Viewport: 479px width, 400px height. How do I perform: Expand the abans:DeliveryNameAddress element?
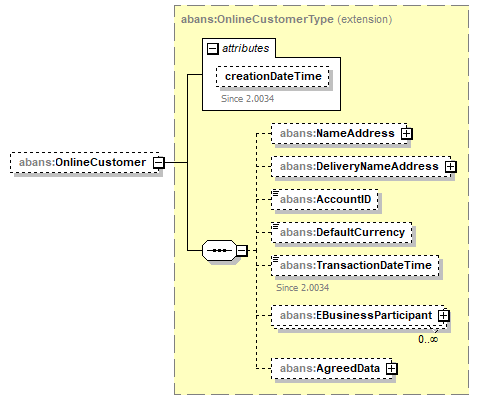click(x=451, y=166)
